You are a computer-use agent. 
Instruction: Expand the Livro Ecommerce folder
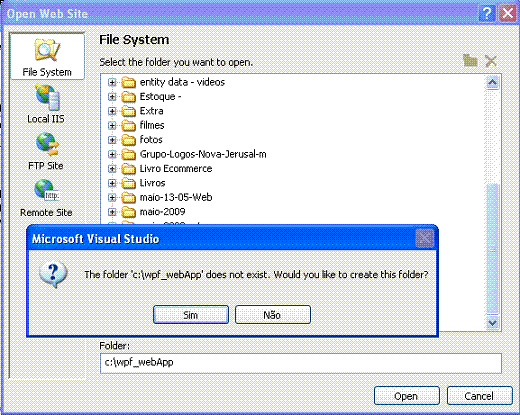point(112,169)
